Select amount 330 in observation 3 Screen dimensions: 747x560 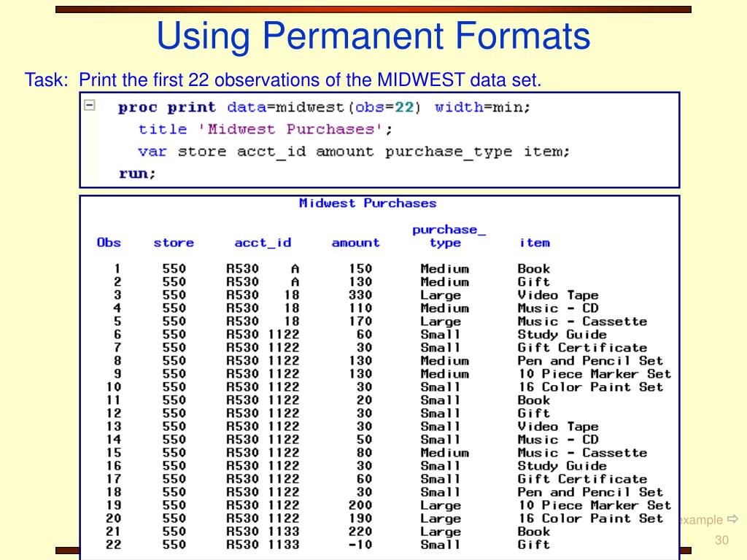[360, 295]
